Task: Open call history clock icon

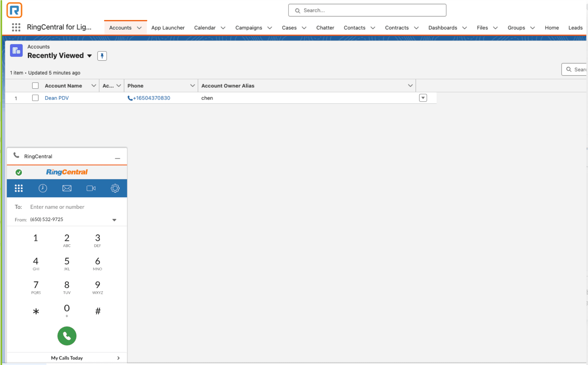Action: (43, 188)
